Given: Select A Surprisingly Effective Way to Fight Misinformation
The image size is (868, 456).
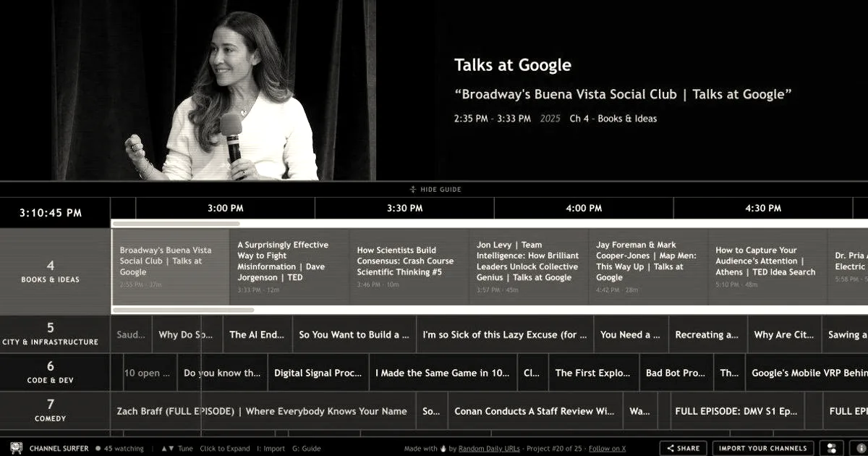Looking at the screenshot, I should pyautogui.click(x=290, y=266).
